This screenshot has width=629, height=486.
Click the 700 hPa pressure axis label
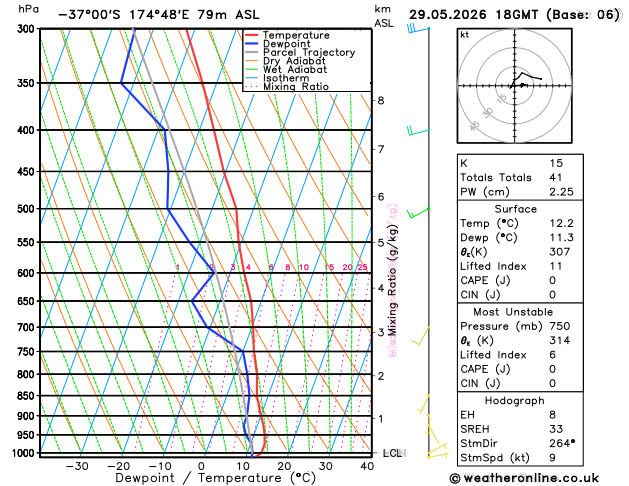click(x=28, y=327)
